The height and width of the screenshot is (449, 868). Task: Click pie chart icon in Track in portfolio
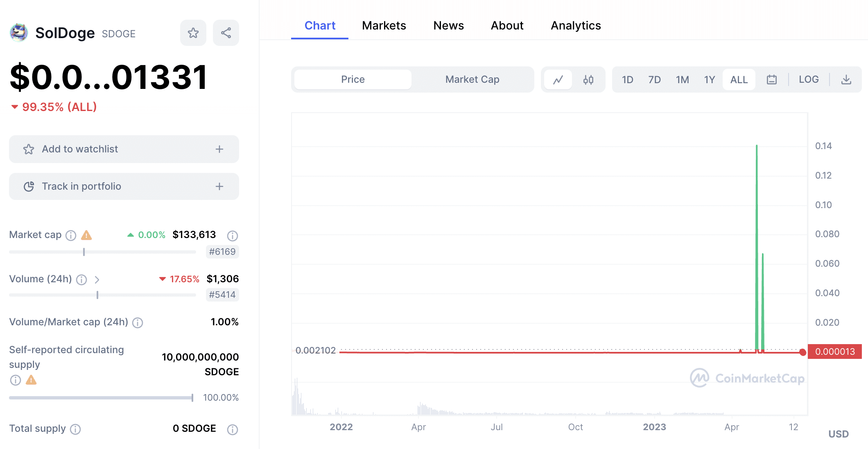tap(29, 186)
